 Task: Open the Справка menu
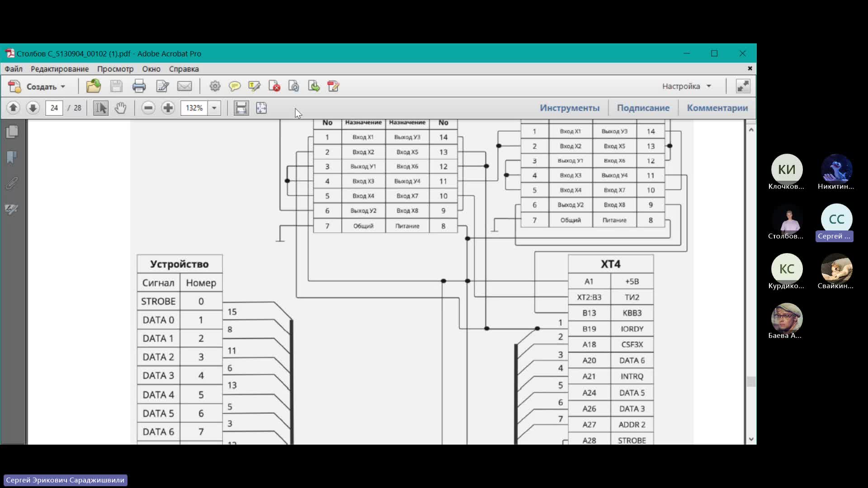click(184, 69)
